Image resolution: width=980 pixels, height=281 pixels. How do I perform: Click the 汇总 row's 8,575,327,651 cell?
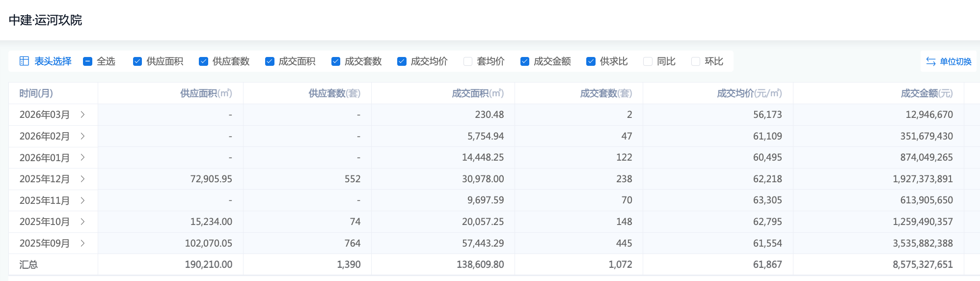pyautogui.click(x=923, y=264)
